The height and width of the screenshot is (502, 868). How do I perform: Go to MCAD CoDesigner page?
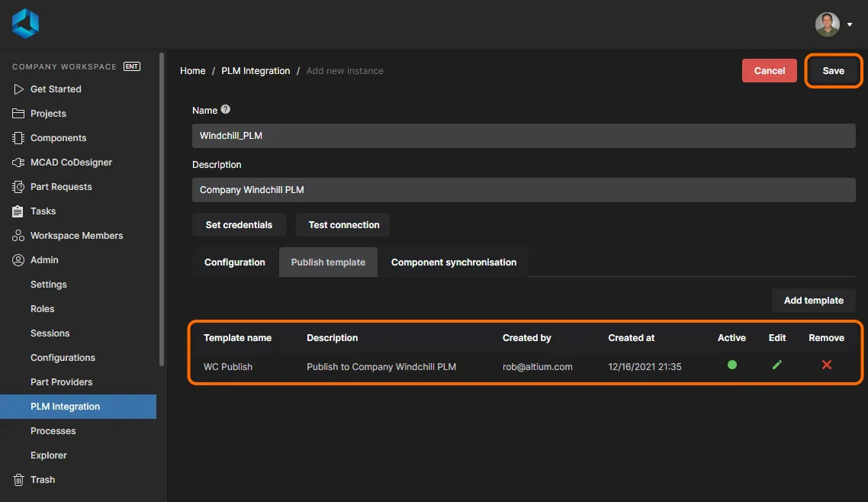(x=71, y=163)
